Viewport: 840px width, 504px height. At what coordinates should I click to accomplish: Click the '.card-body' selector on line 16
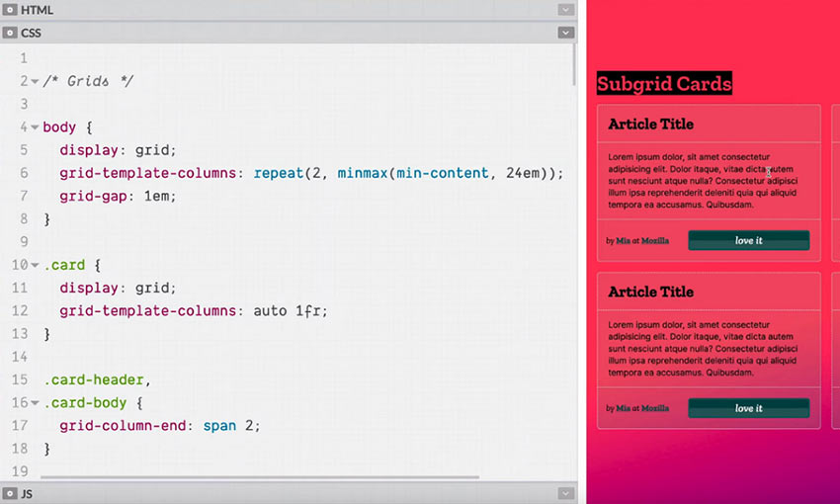pos(85,403)
